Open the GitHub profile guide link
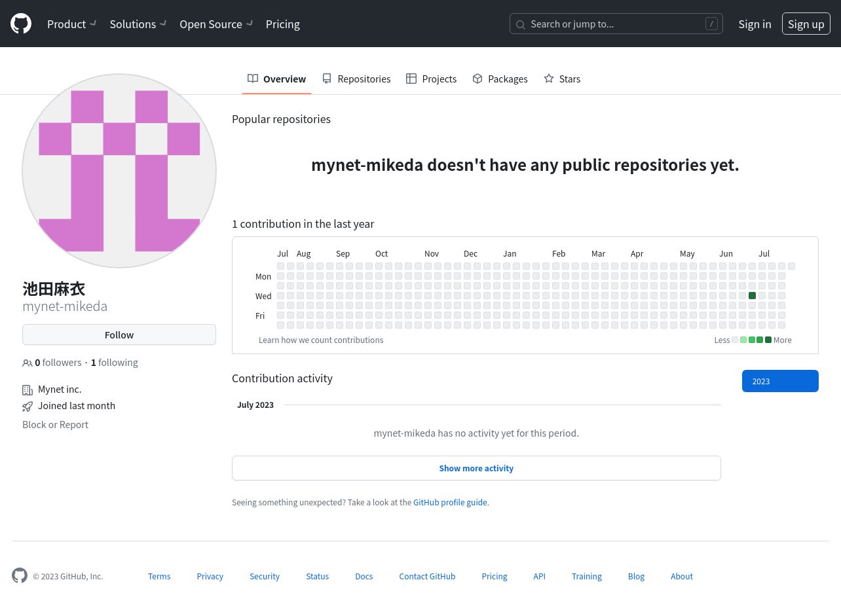841x616 pixels. pos(450,502)
